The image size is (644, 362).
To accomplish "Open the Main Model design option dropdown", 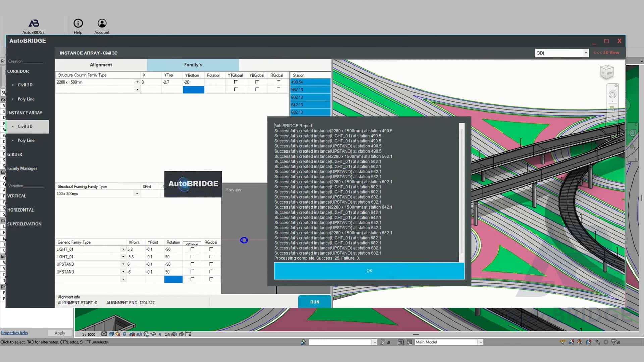I will point(481,342).
